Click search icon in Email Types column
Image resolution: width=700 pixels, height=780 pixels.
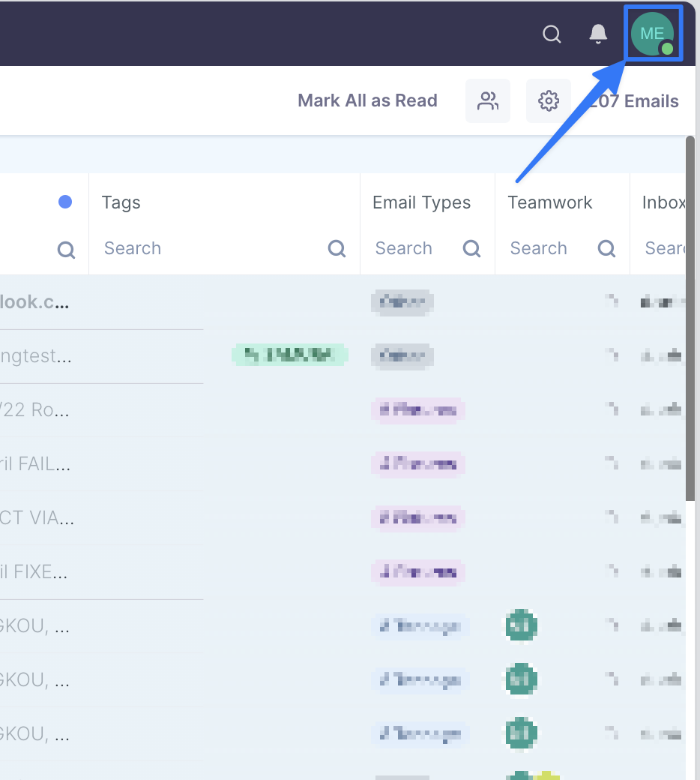(472, 249)
